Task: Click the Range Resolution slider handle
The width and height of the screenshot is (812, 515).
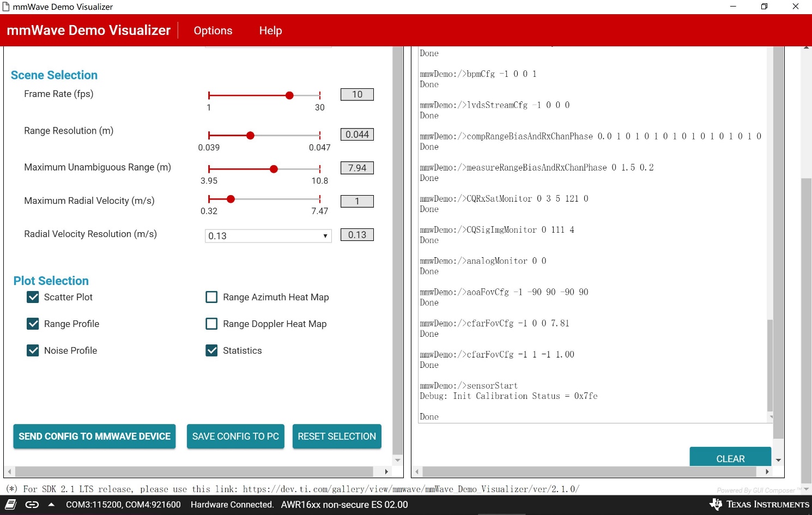Action: click(250, 135)
